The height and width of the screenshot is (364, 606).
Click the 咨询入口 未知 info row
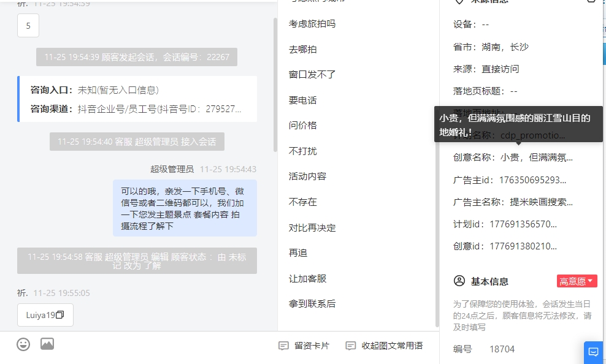click(x=94, y=90)
